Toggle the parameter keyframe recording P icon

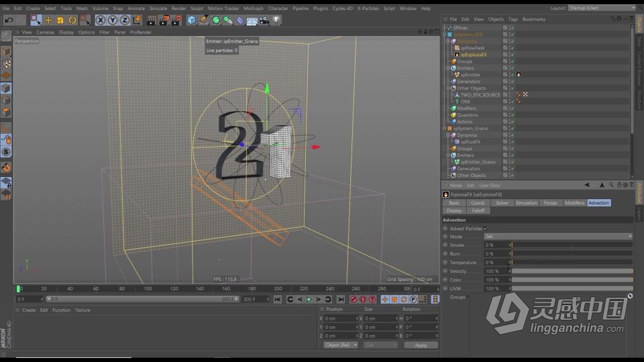click(x=413, y=299)
